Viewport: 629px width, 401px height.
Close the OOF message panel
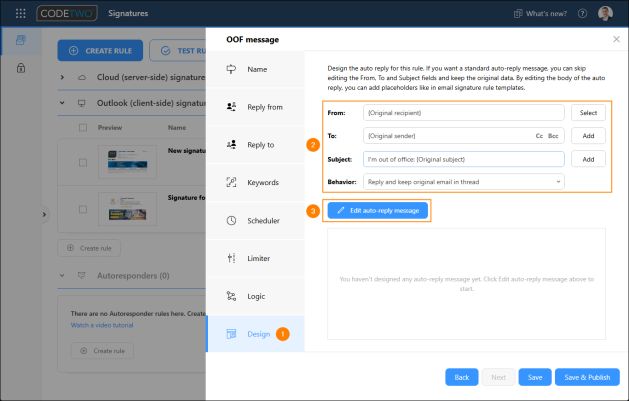pos(617,39)
